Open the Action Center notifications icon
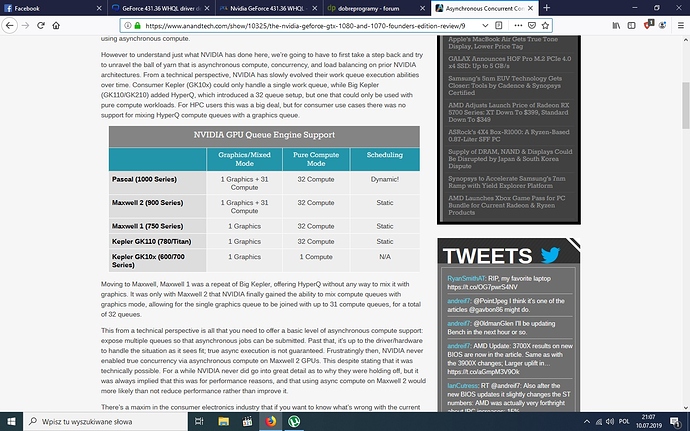 [675, 421]
